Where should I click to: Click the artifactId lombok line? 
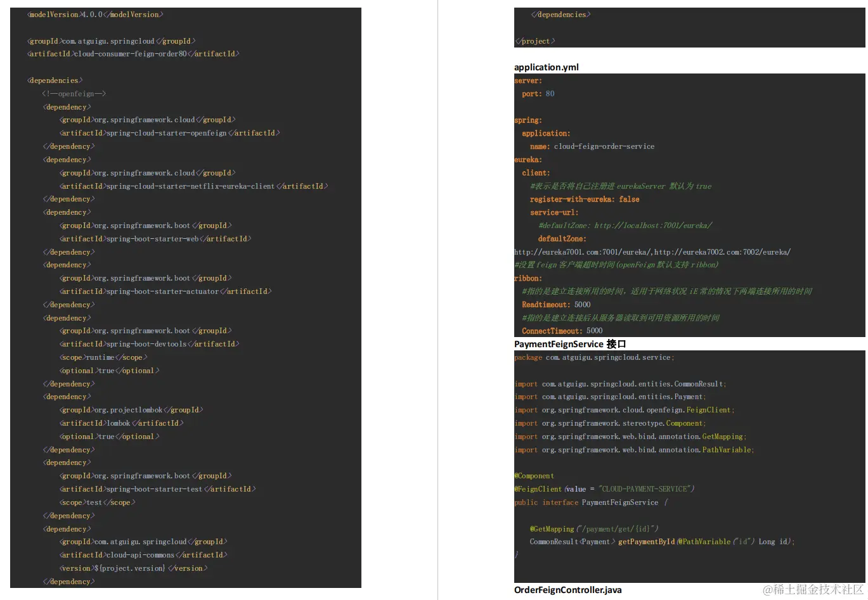pyautogui.click(x=122, y=423)
